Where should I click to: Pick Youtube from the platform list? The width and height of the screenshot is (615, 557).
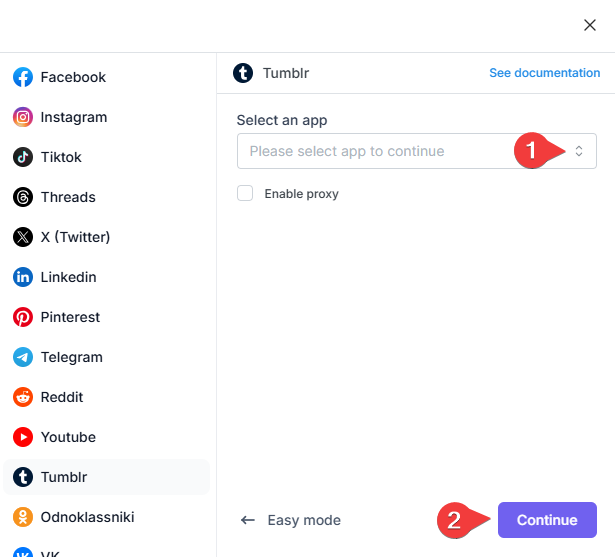(106, 437)
